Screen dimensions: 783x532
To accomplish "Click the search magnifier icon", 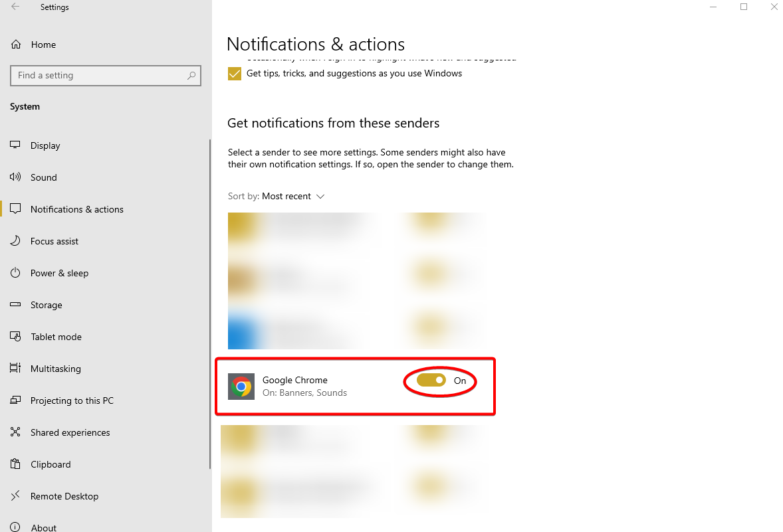I will click(191, 75).
